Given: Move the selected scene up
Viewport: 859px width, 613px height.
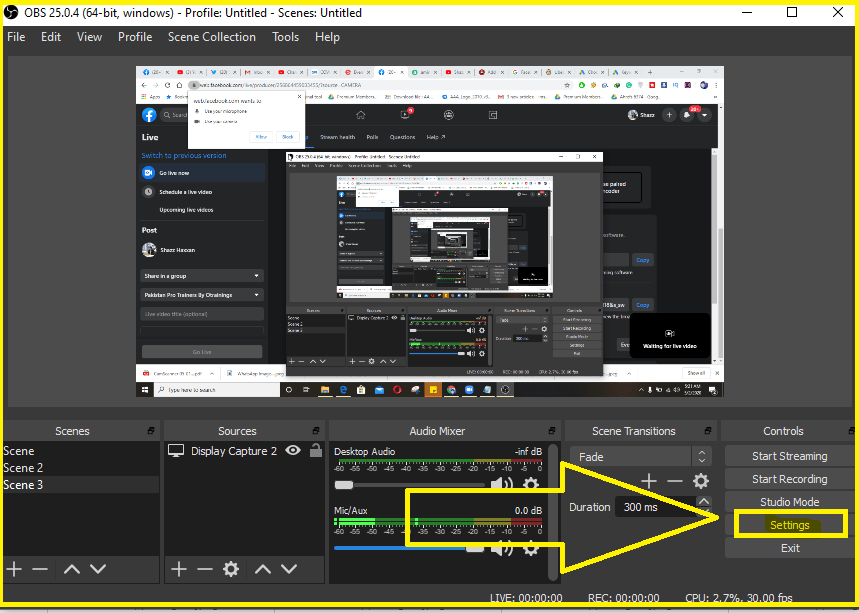Looking at the screenshot, I should [72, 569].
